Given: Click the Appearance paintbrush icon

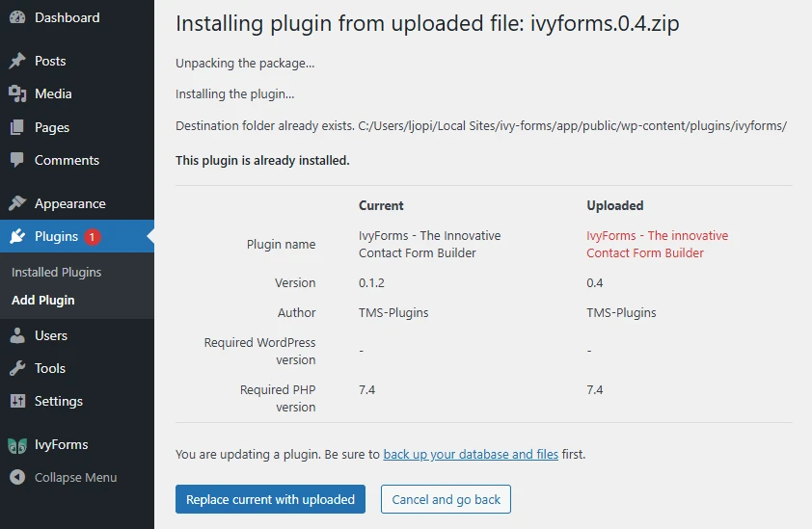Looking at the screenshot, I should tap(17, 203).
